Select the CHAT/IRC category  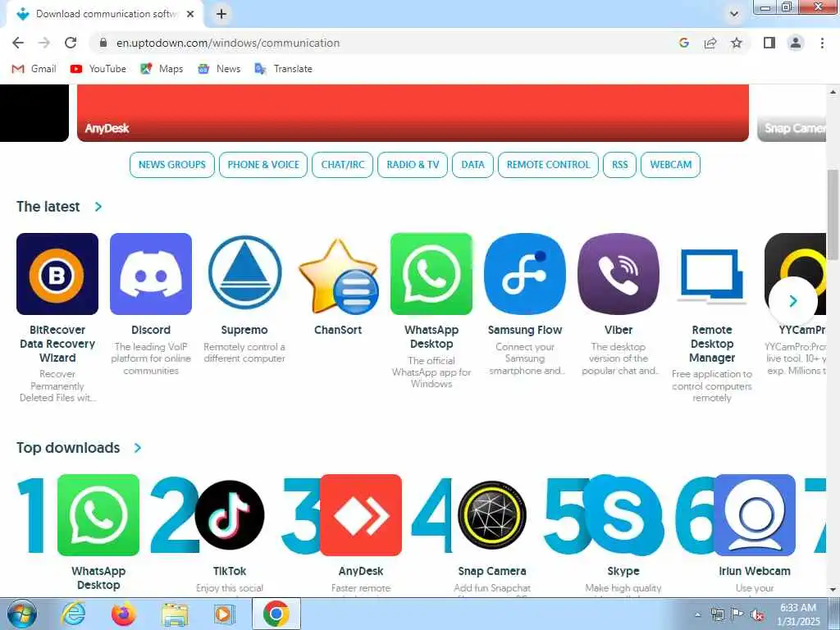point(343,165)
